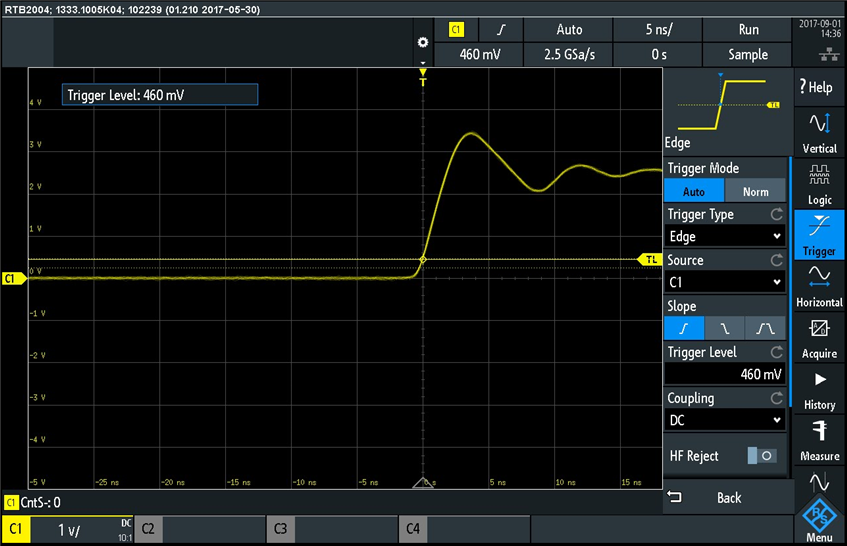Open the Vertical settings menu
This screenshot has height=546, width=847.
(819, 133)
